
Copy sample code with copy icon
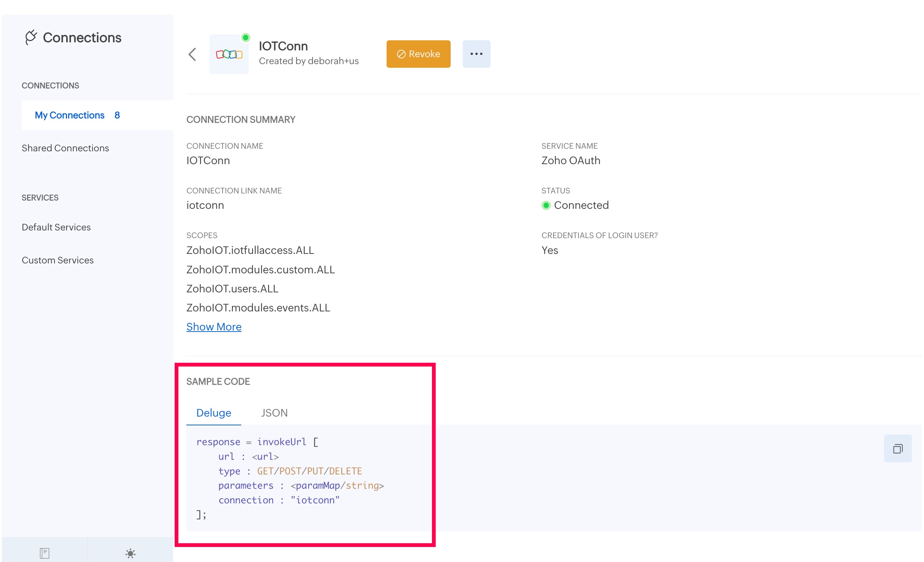point(897,449)
